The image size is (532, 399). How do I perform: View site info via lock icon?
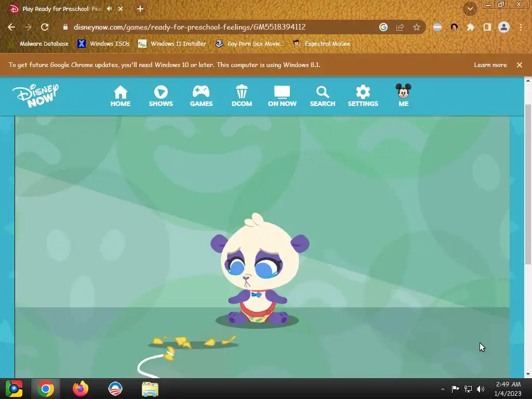[x=65, y=27]
